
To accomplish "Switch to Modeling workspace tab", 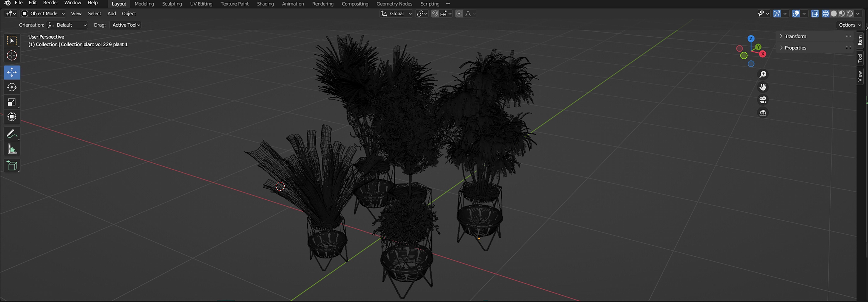I will pos(144,4).
